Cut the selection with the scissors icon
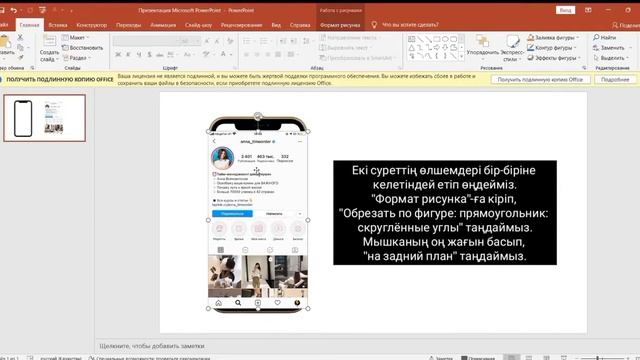Image resolution: width=640 pixels, height=360 pixels. coord(20,37)
